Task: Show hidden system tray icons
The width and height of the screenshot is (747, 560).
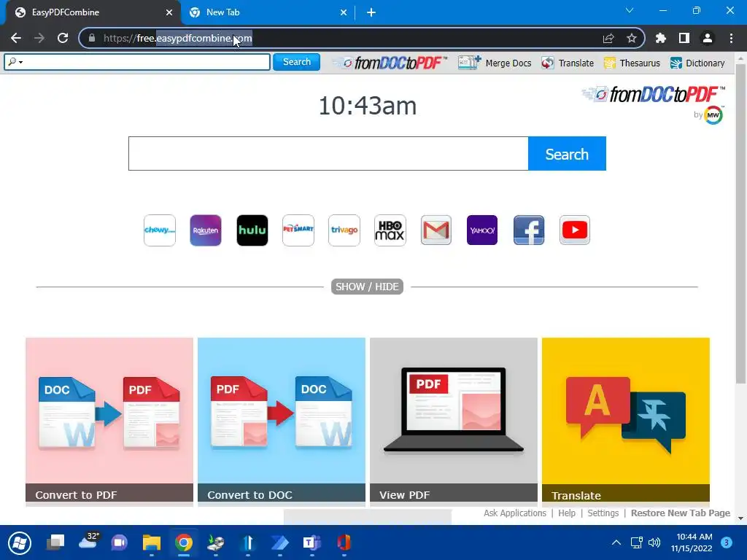Action: coord(616,542)
